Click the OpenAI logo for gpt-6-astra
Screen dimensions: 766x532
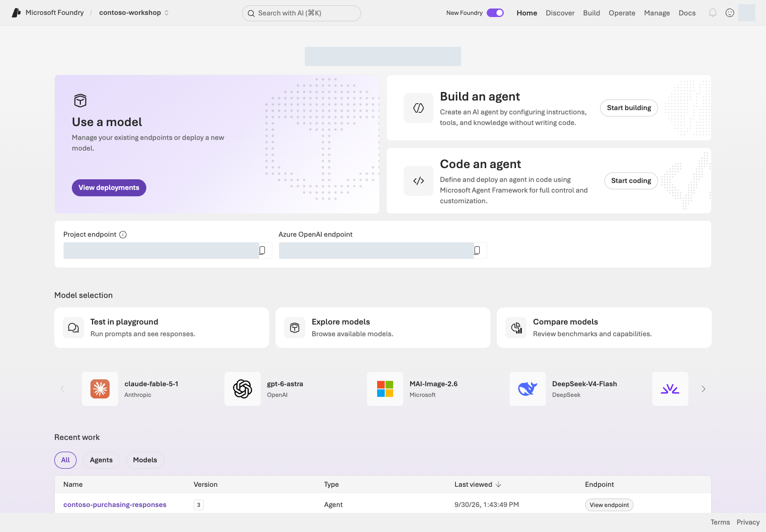(x=243, y=389)
